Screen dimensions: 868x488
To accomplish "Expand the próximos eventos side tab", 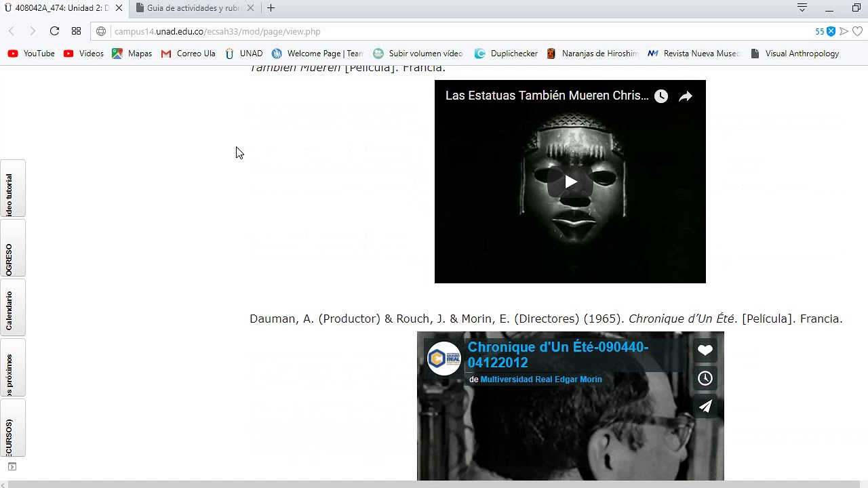I will [12, 367].
